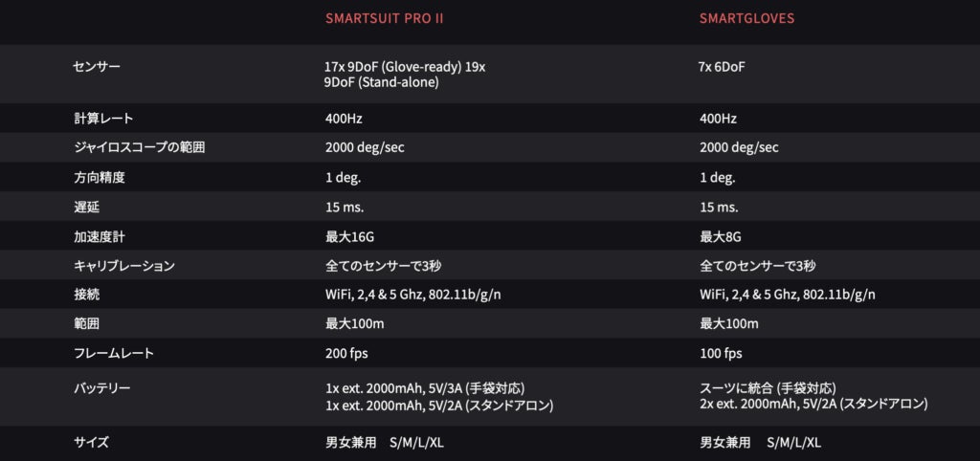
Task: Select the 最大8G accelerometer value
Action: [723, 236]
